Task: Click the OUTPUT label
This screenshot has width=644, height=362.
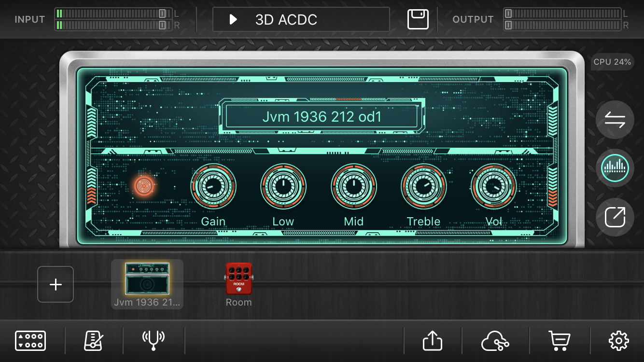Action: click(x=473, y=20)
